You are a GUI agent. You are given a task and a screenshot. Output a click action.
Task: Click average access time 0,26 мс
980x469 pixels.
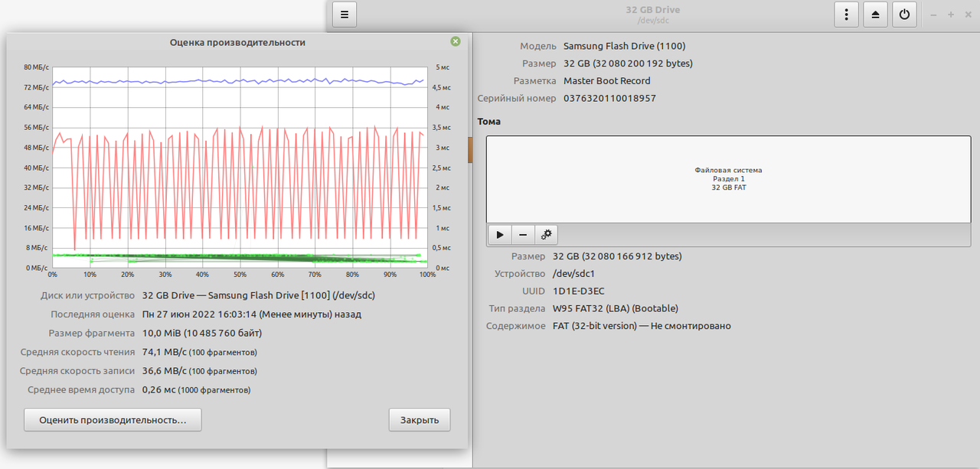coord(158,389)
